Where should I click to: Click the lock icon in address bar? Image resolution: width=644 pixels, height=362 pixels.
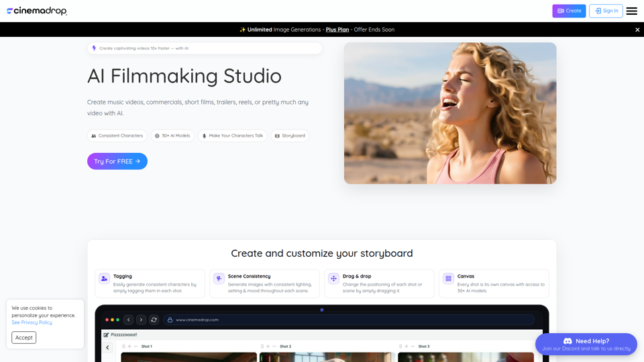pyautogui.click(x=170, y=320)
